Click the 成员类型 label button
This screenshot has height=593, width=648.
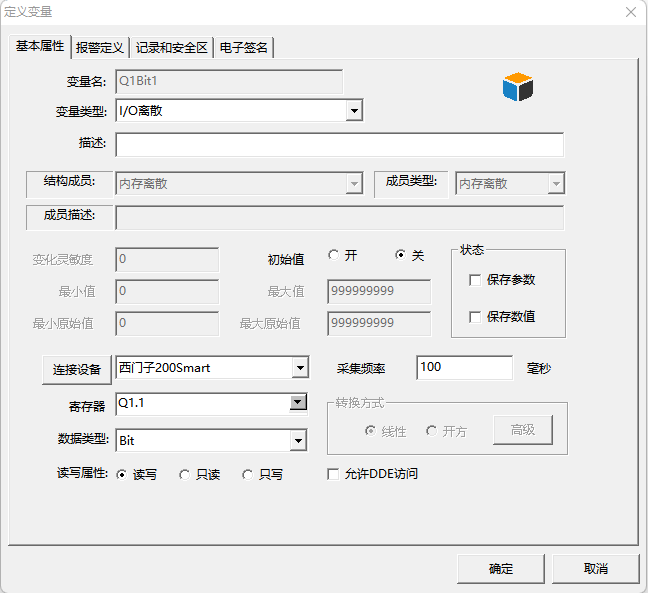click(x=411, y=184)
